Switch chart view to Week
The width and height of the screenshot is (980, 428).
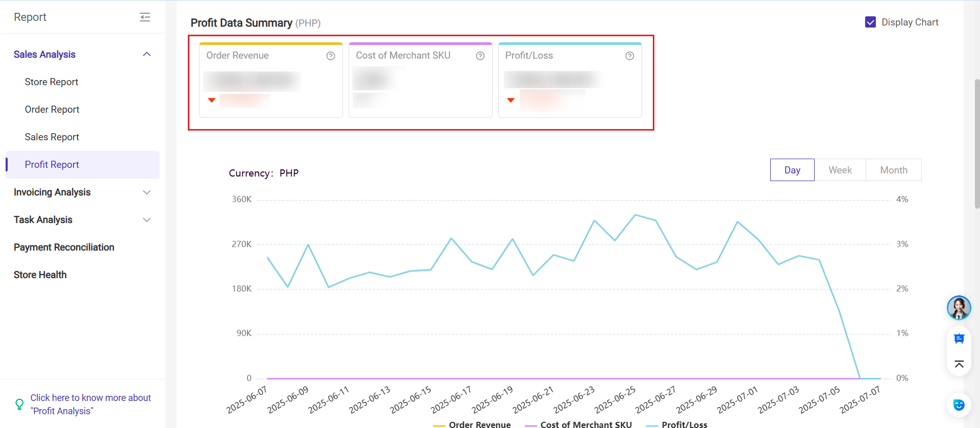point(840,170)
